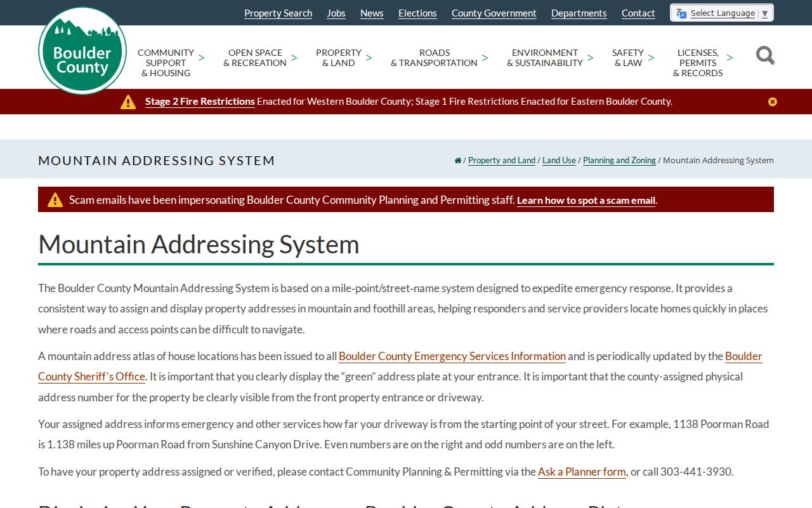Click the Google Translate icon
Image resolution: width=812 pixels, height=508 pixels.
coord(681,13)
